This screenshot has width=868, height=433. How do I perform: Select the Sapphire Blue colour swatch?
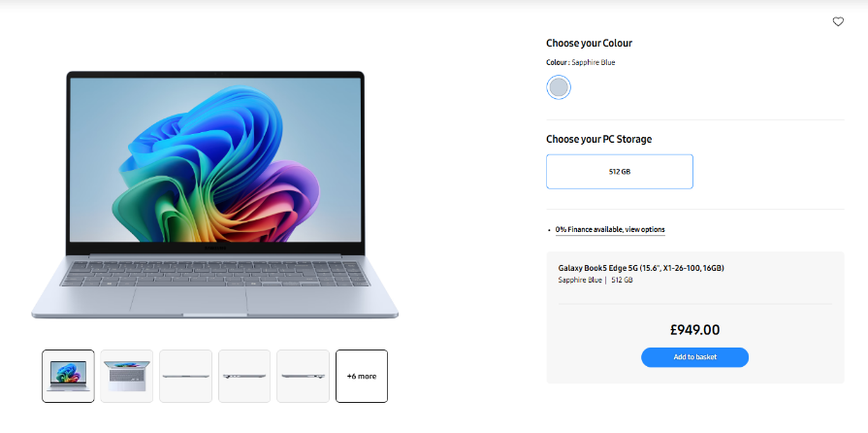pyautogui.click(x=559, y=87)
